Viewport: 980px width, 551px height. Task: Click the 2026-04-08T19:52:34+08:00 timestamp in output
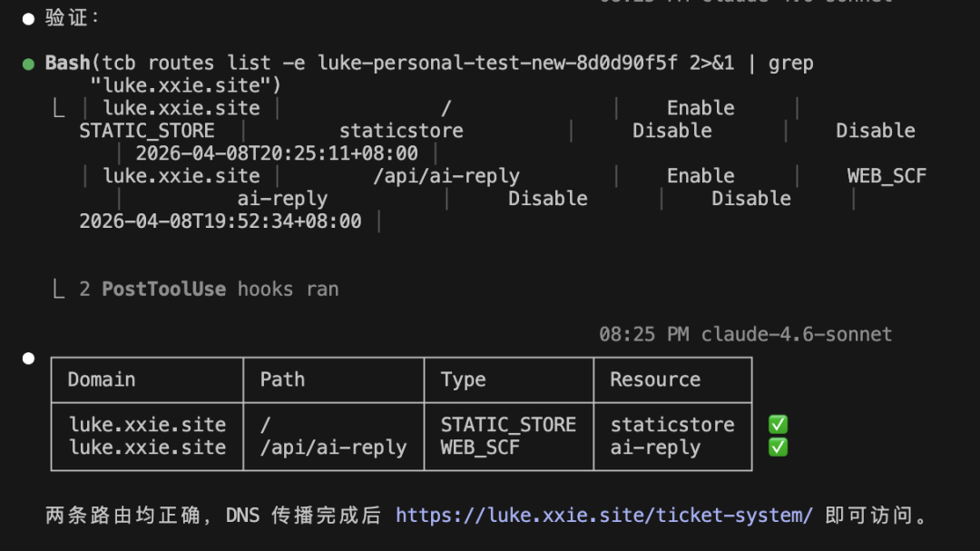pos(220,221)
